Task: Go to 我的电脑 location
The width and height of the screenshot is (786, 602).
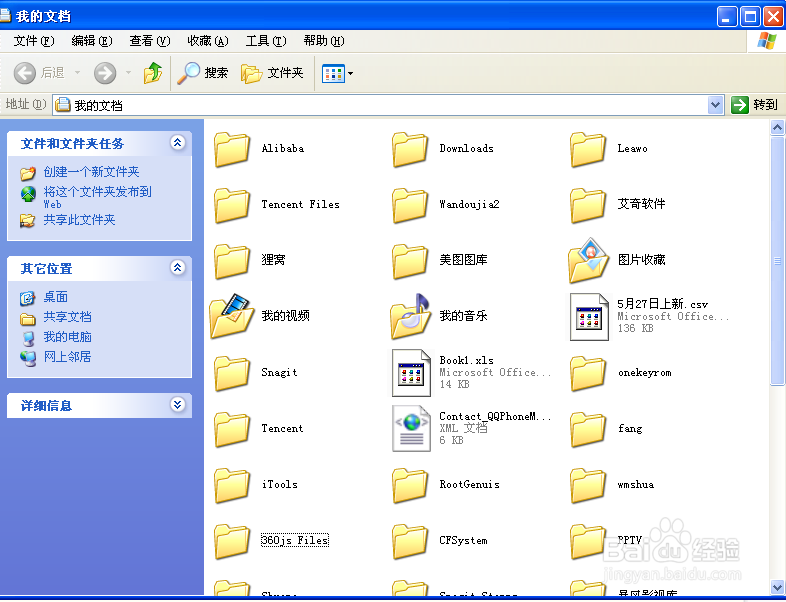Action: [67, 337]
